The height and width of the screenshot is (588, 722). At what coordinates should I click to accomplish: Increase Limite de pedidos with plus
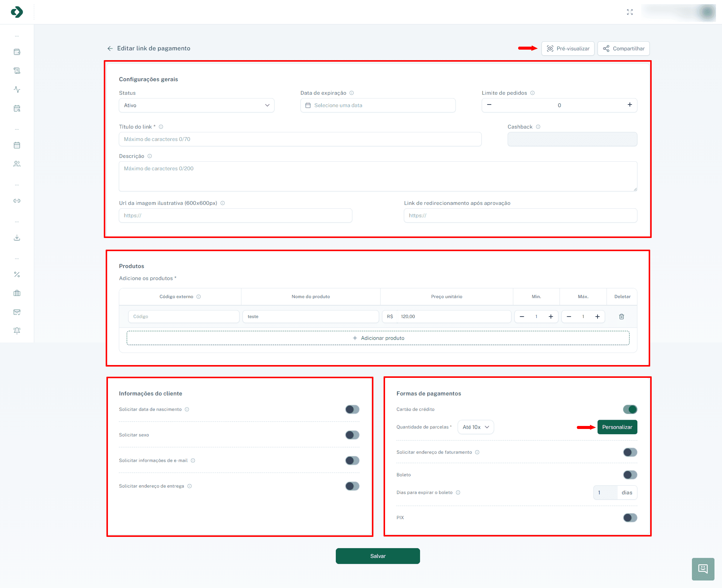click(x=629, y=105)
